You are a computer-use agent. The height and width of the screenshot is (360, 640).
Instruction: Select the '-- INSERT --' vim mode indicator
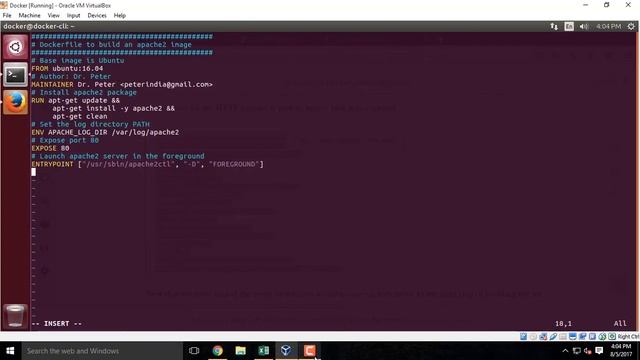57,323
